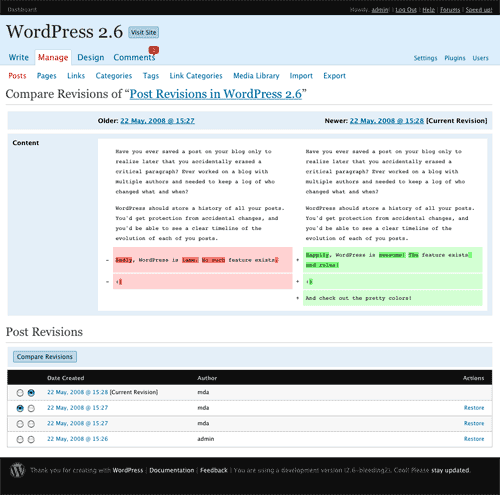Viewport: 500px width, 495px height.
Task: Click the 'Actions' column header
Action: pyautogui.click(x=473, y=378)
